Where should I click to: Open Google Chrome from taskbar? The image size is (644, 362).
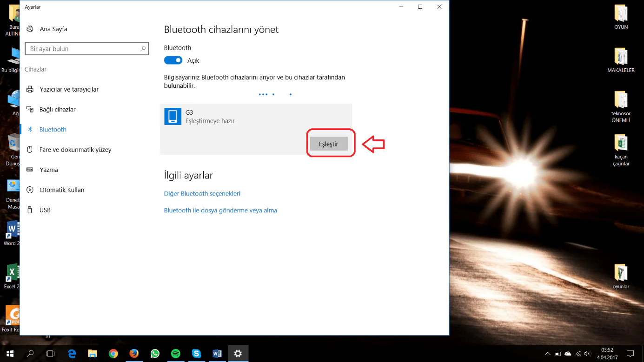click(x=113, y=354)
